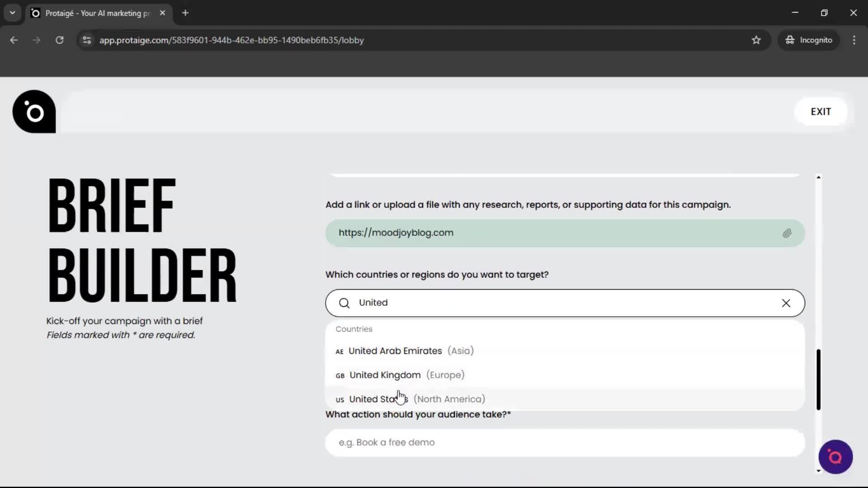Click the paperclip attachment icon

click(788, 233)
